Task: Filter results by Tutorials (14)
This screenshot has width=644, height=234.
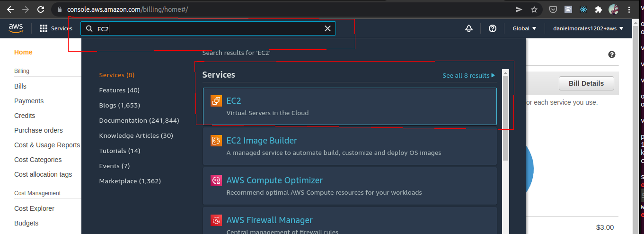Action: click(120, 151)
